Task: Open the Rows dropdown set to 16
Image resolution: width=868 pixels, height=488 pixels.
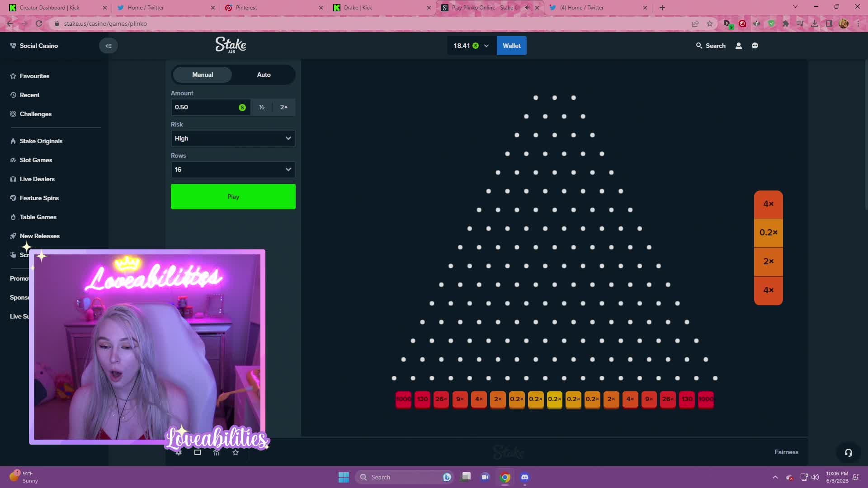Action: click(x=233, y=169)
